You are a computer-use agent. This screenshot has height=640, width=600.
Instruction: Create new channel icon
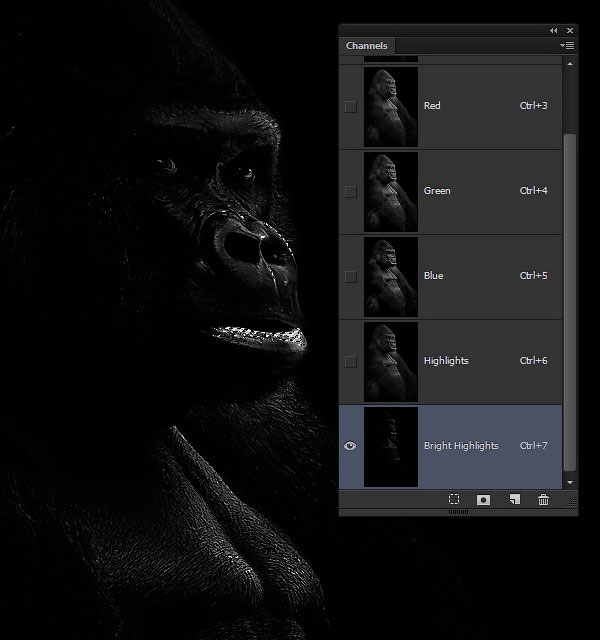pyautogui.click(x=515, y=500)
